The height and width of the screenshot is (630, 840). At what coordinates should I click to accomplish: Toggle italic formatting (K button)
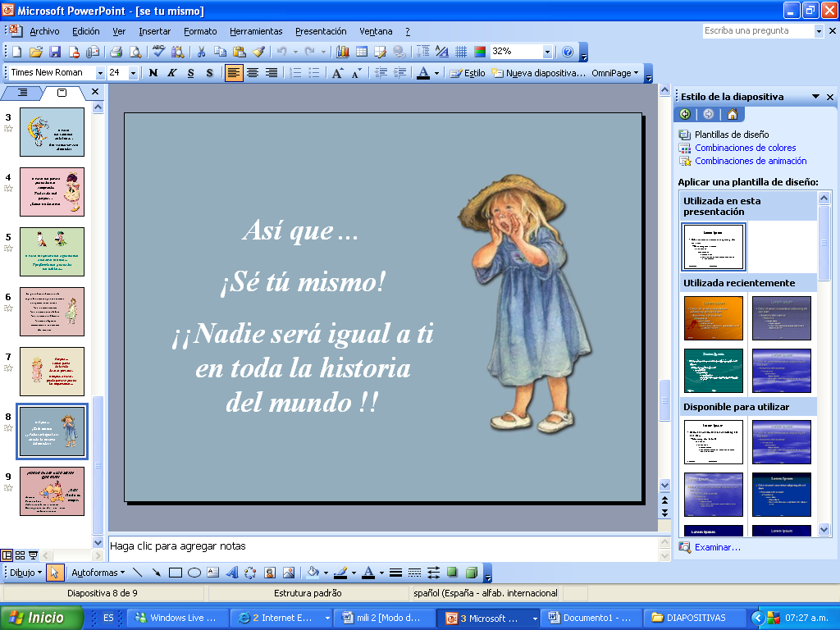coord(171,73)
